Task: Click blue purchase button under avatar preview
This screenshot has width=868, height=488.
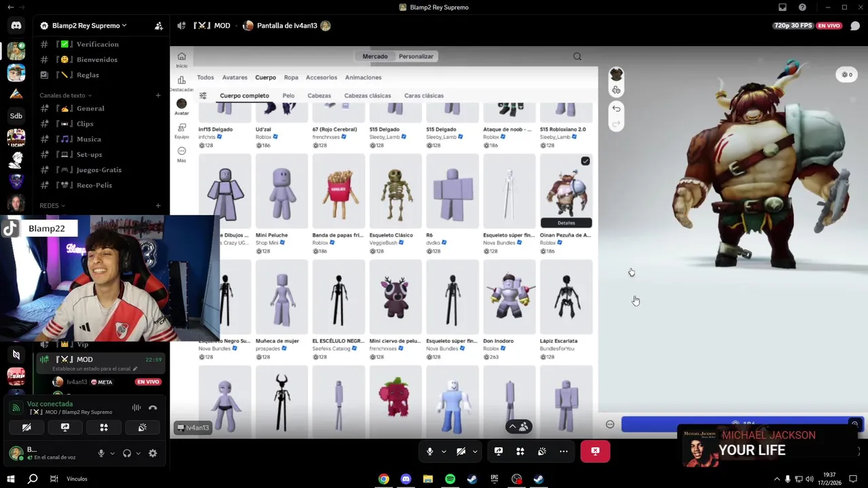Action: click(743, 424)
